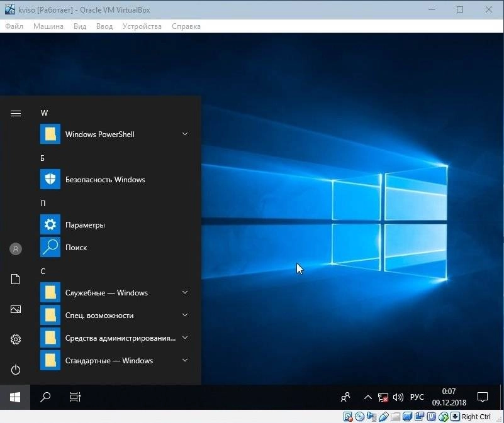504x423 pixels.
Task: Click the processor chip icon in VirtualBox status bar
Action: pos(431,417)
